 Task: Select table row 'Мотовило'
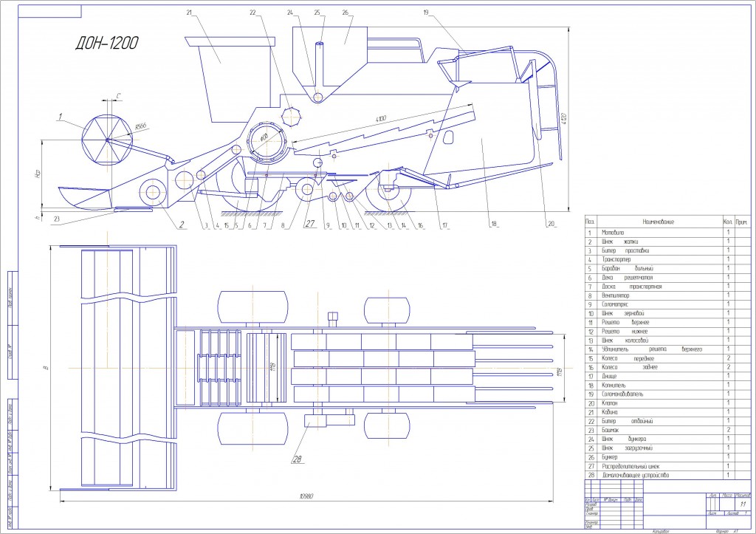(x=667, y=233)
